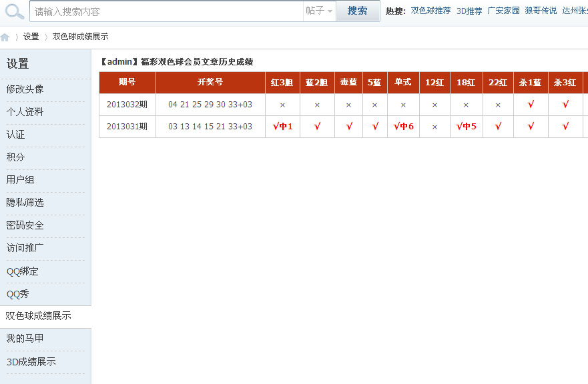Click the 5蓝 column header
588x384 pixels.
click(x=375, y=83)
